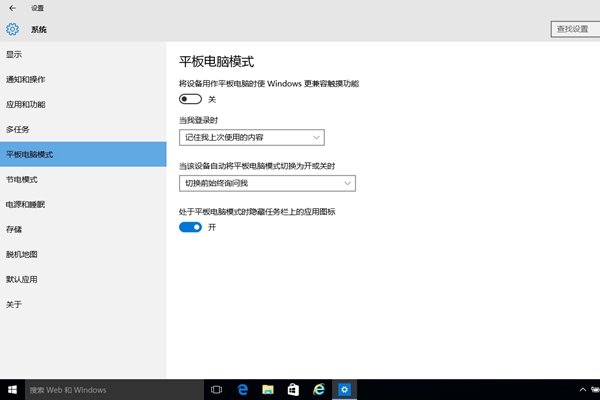
Task: Select 显示 in the sidebar
Action: pyautogui.click(x=83, y=54)
